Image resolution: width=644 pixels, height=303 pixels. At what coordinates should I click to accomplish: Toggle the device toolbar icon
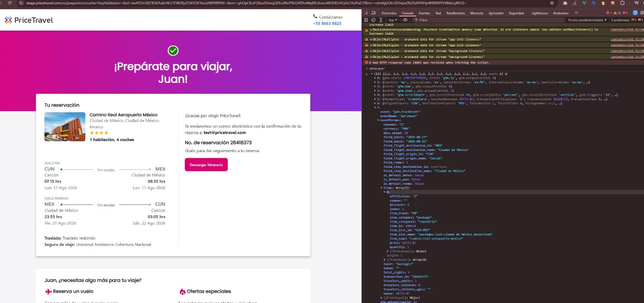pos(374,13)
